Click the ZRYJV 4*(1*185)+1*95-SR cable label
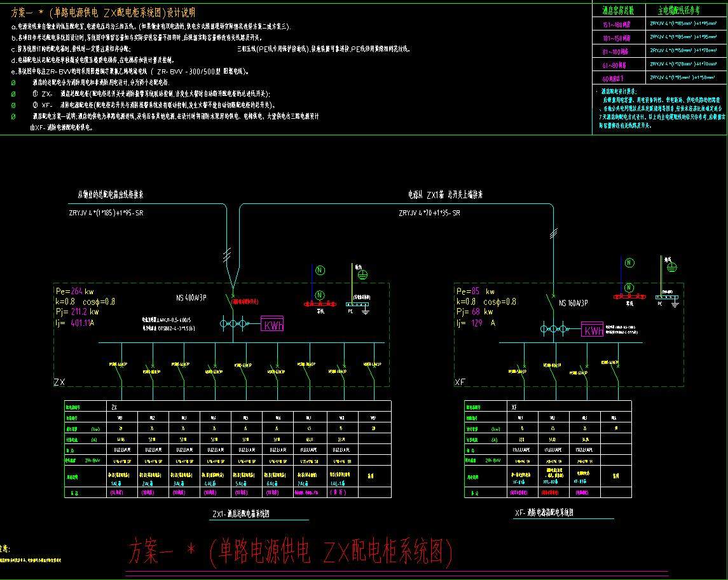 coord(106,213)
